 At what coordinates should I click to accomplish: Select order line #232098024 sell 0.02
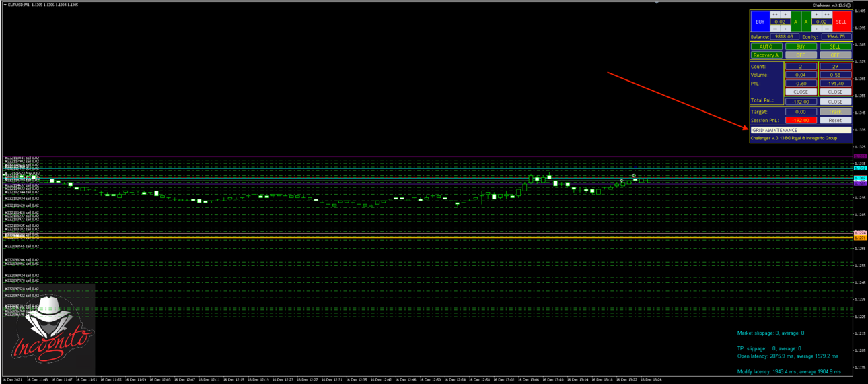tap(22, 276)
